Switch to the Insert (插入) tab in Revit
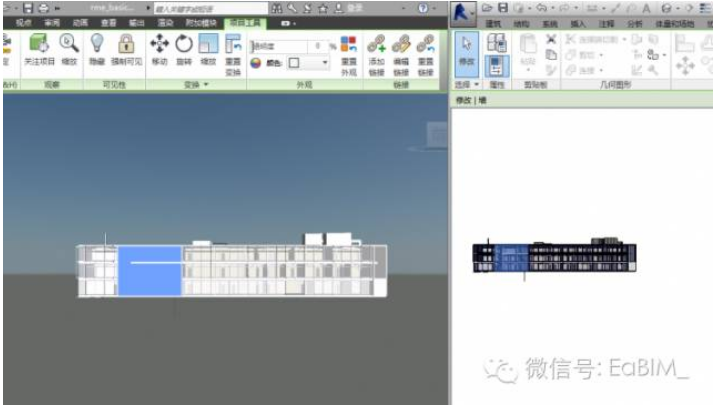Screen dimensions: 718x416 (578, 23)
